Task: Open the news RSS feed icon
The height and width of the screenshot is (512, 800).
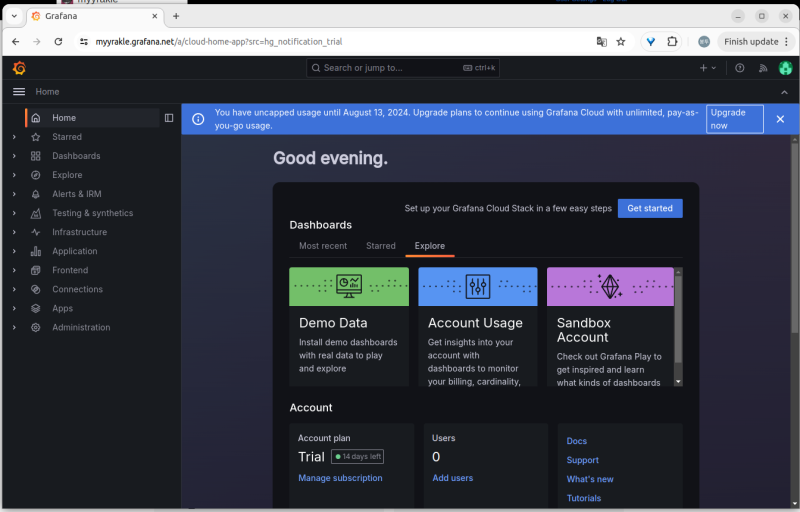Action: [x=763, y=68]
